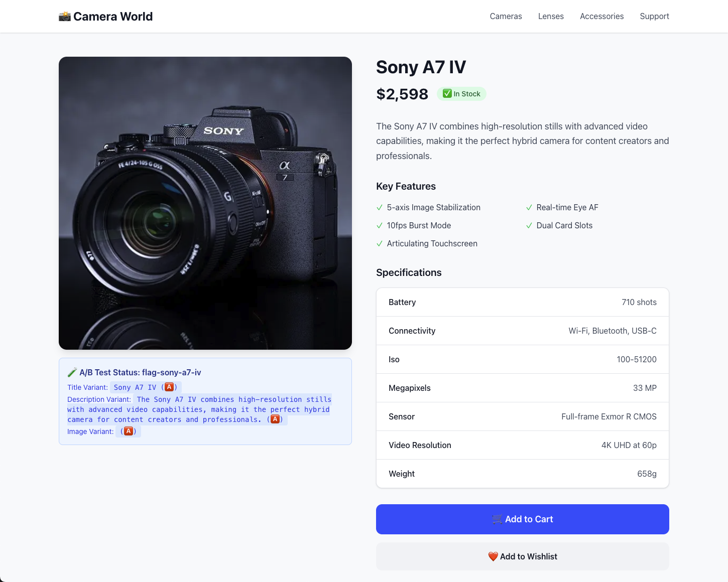Screen dimensions: 728x582
Task: Go to the Accessories section
Action: pos(602,17)
